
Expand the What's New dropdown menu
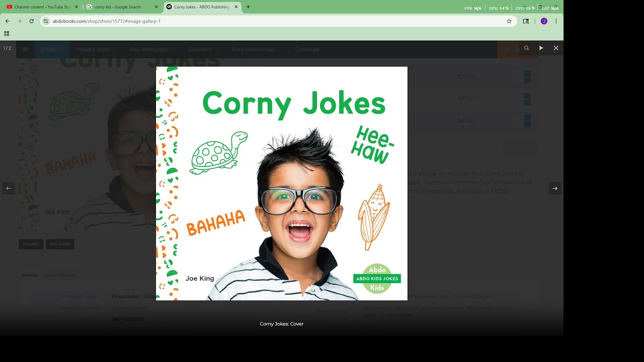(96, 49)
